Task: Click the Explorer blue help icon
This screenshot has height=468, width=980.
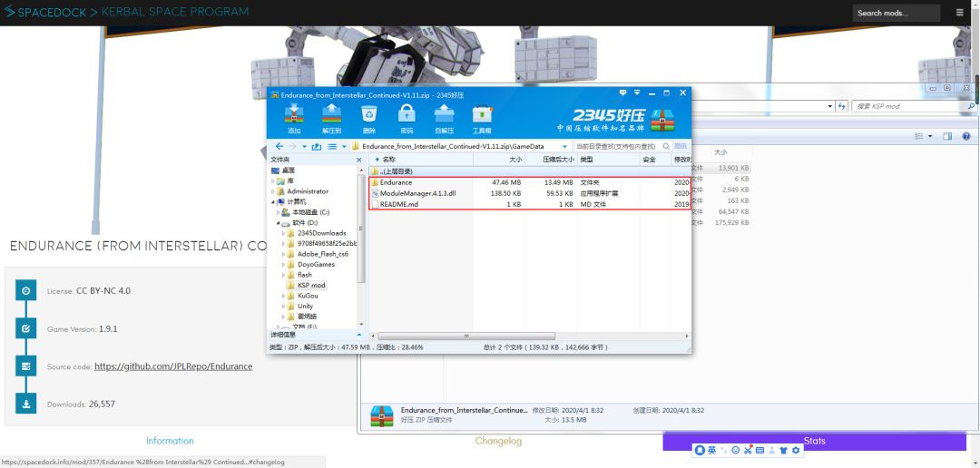Action: point(966,136)
